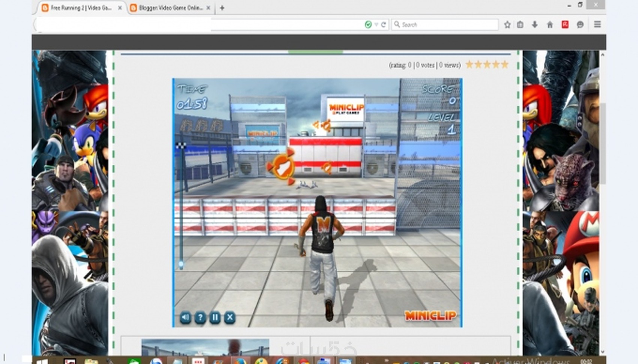
Task: Open the downloads arrow icon
Action: 535,25
